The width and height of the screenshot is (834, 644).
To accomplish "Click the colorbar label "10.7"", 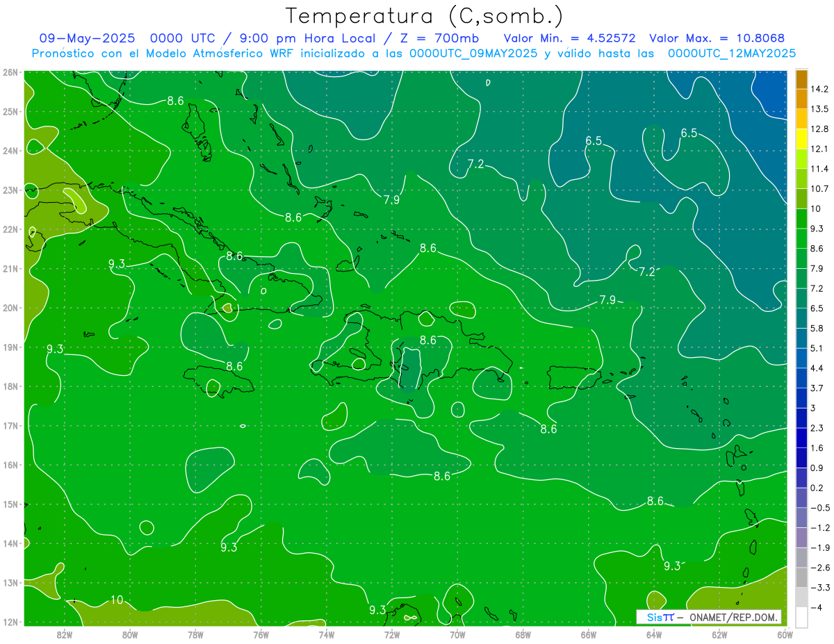I will coord(819,188).
